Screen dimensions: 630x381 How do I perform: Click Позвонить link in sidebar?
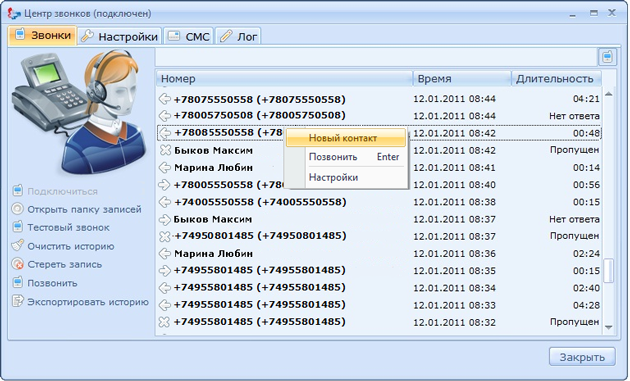tap(52, 283)
